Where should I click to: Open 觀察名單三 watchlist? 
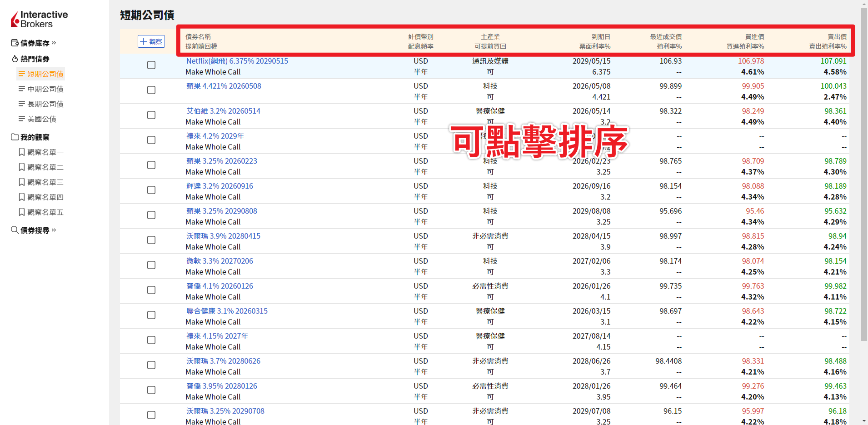pyautogui.click(x=45, y=182)
